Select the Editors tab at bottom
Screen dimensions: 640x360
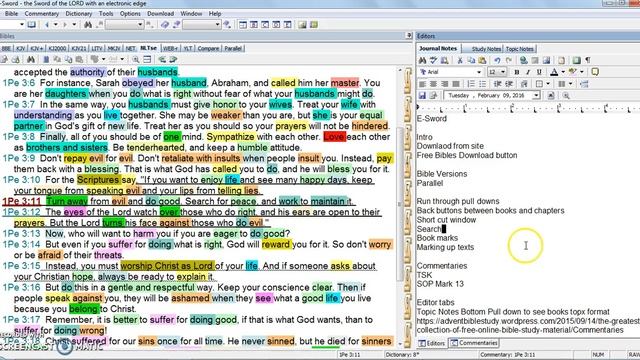pos(432,343)
